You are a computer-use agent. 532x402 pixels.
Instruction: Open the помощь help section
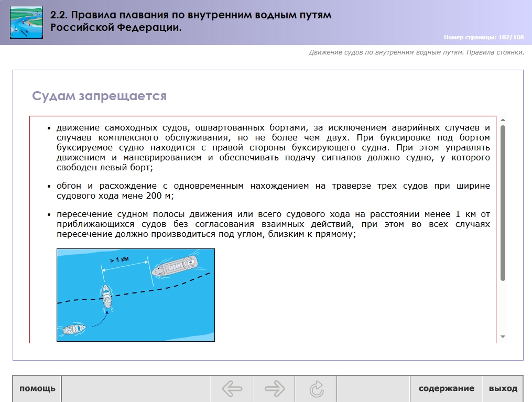coord(37,388)
